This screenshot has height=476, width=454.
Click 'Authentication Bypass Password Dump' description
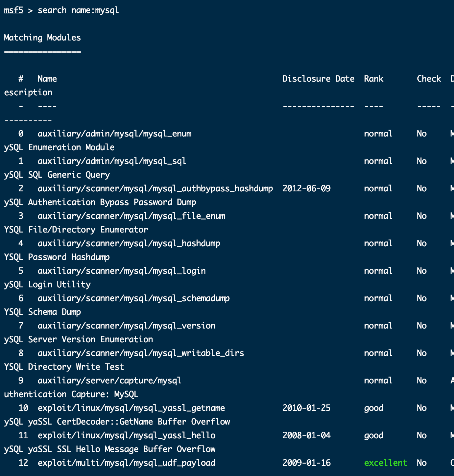[x=112, y=202]
